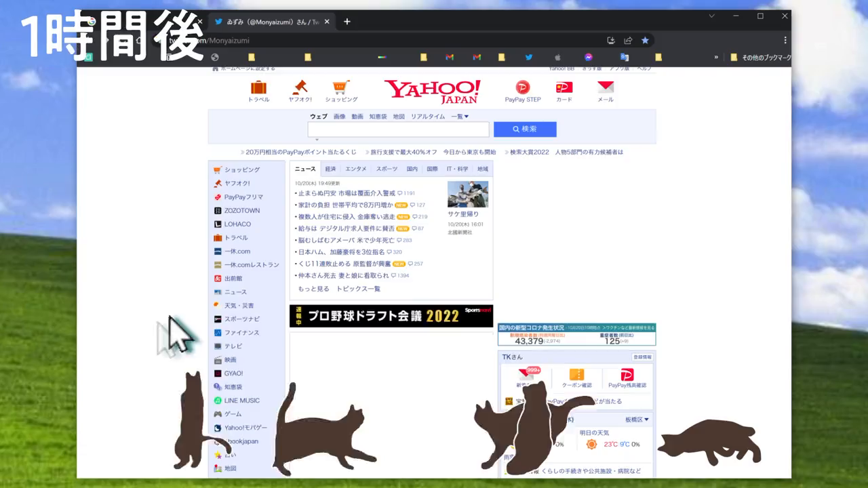
Task: Open the 板橋区 weather location dropdown
Action: tap(637, 420)
